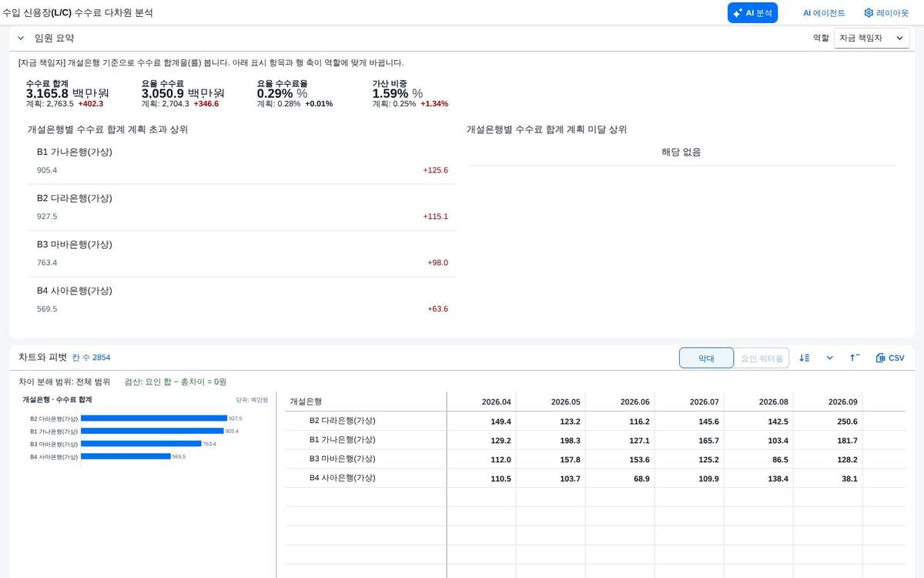The image size is (924, 578).
Task: Click the B4 사아은행 bar in chart
Action: 126,456
